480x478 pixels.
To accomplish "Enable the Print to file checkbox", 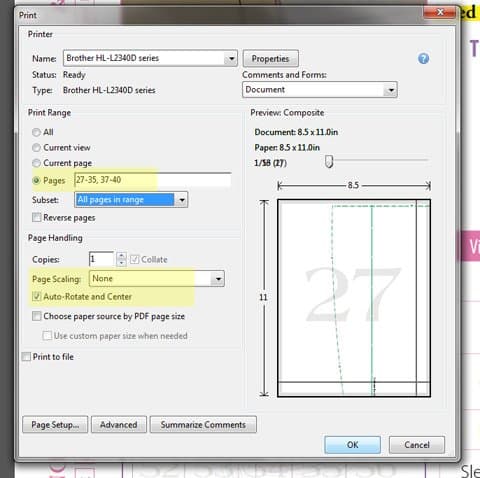I will tap(26, 357).
